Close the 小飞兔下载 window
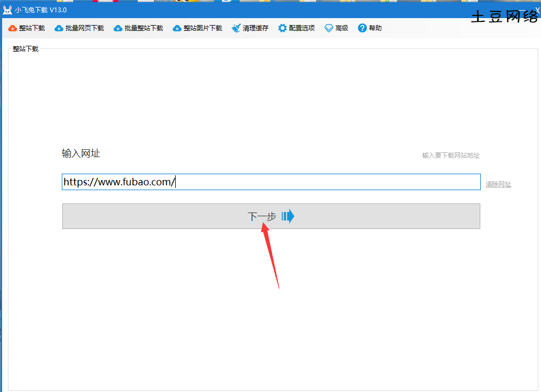 (x=537, y=10)
